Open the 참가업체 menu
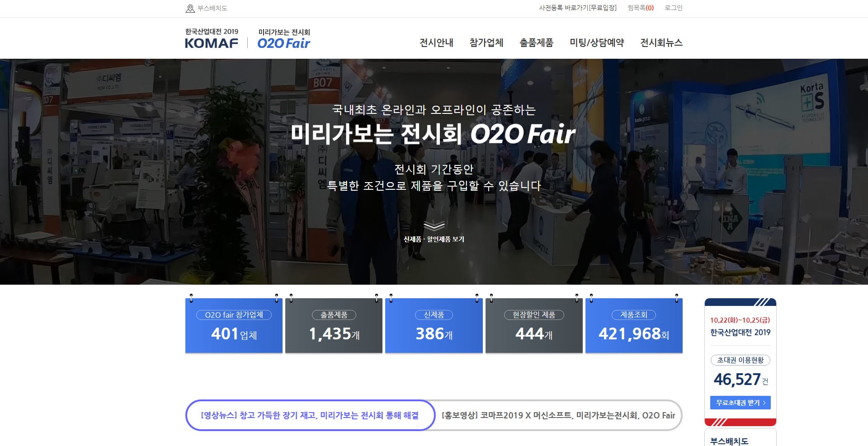This screenshot has width=868, height=446. point(486,42)
